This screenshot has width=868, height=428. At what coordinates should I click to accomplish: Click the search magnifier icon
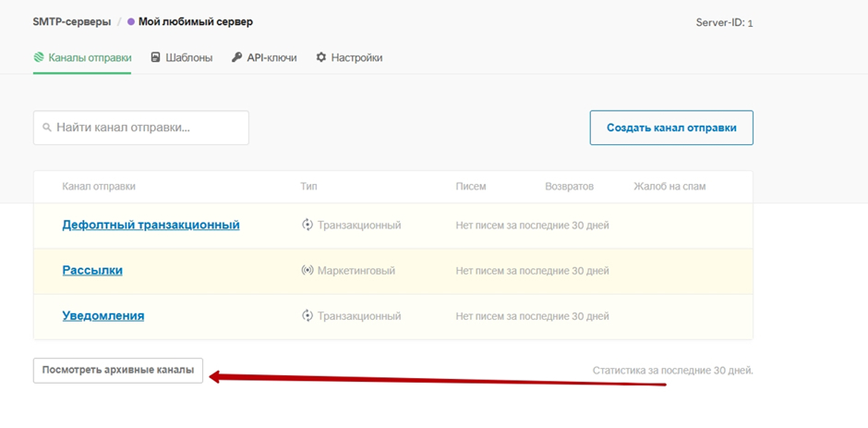tap(47, 128)
